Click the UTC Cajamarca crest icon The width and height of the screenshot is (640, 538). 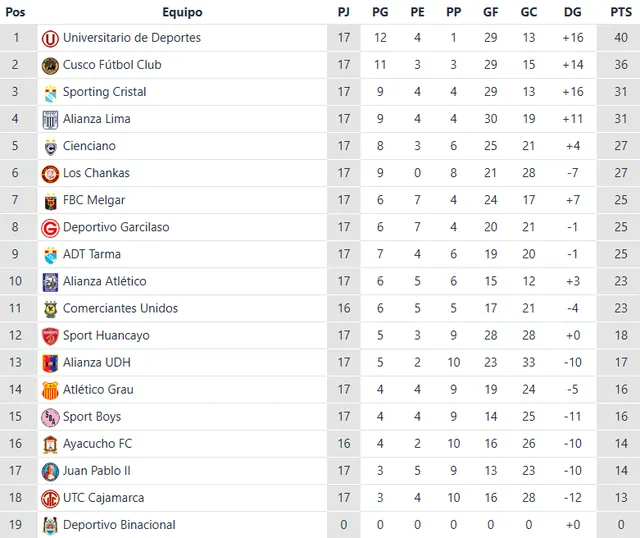coord(50,497)
